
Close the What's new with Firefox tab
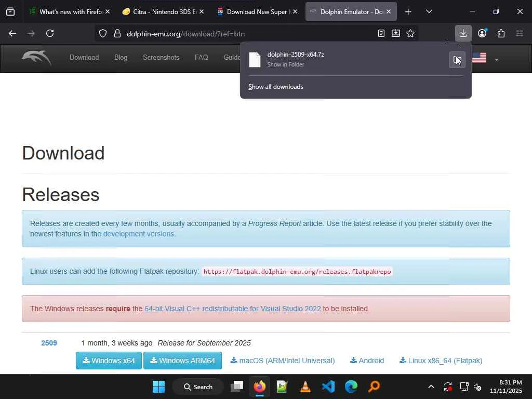coord(108,11)
